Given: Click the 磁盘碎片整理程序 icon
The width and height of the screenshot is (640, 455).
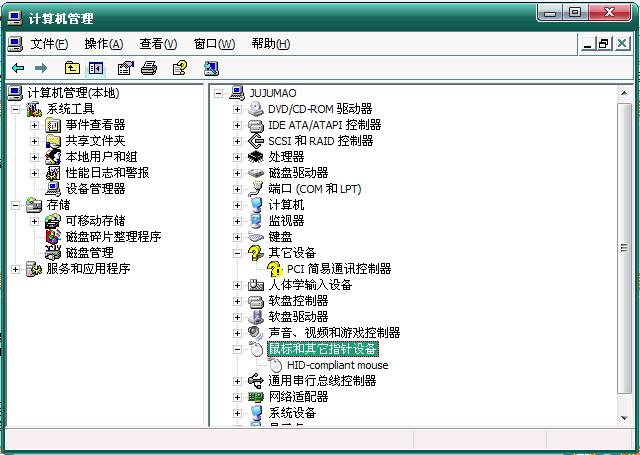Looking at the screenshot, I should (x=53, y=237).
